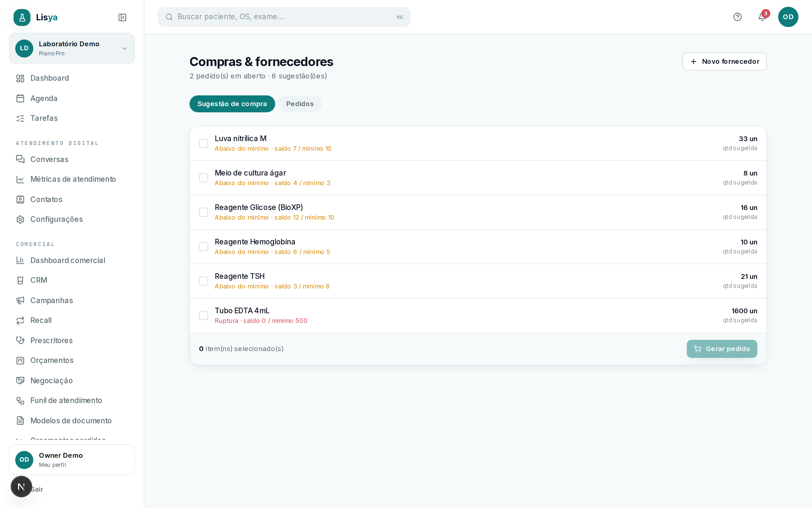This screenshot has height=508, width=812.
Task: Click the Next.js dev tools N badge
Action: tap(21, 487)
